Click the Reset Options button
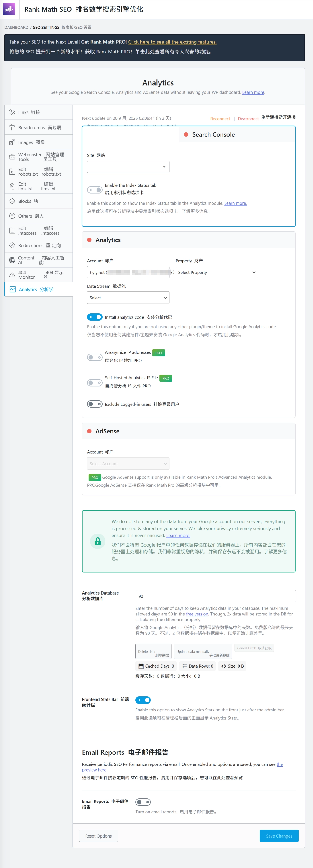The height and width of the screenshot is (868, 313). click(98, 836)
